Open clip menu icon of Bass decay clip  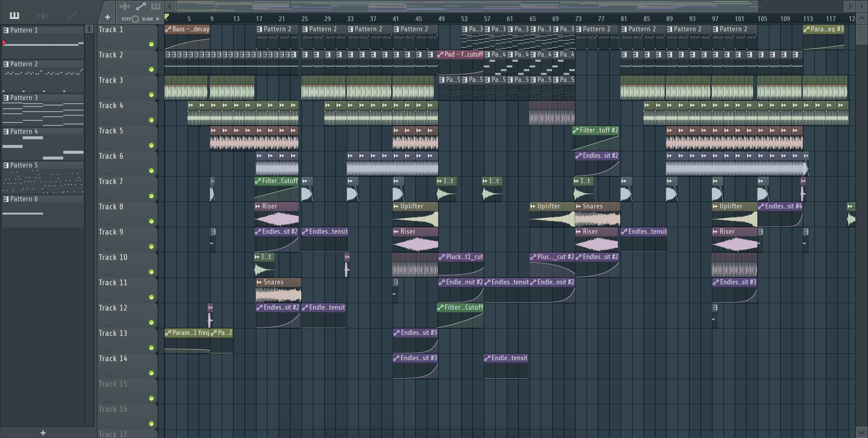(168, 29)
